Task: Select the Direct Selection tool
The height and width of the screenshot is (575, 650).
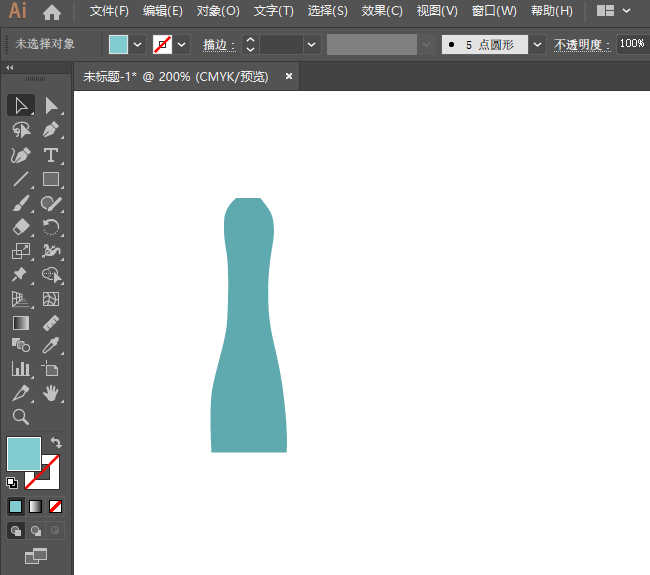Action: (51, 105)
